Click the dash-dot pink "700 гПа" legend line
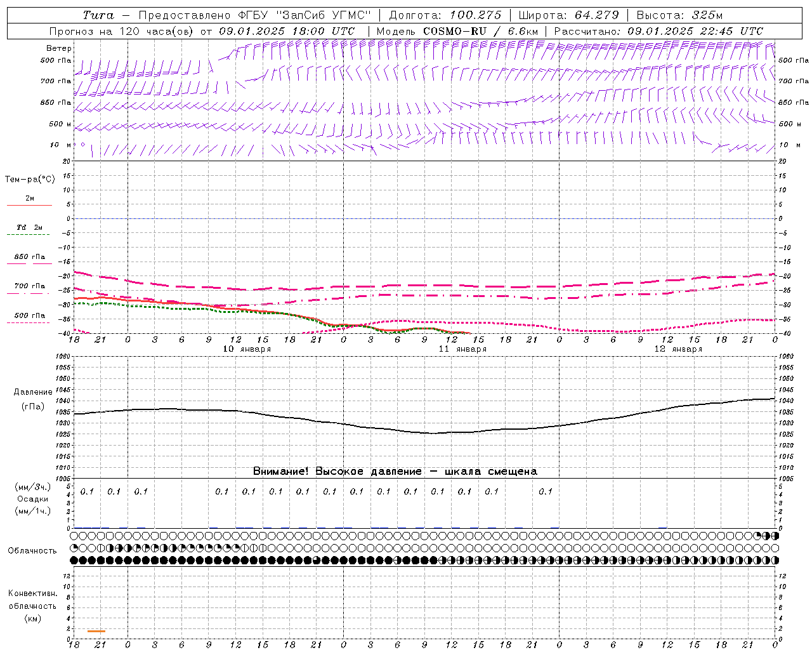The width and height of the screenshot is (812, 650). (x=28, y=293)
